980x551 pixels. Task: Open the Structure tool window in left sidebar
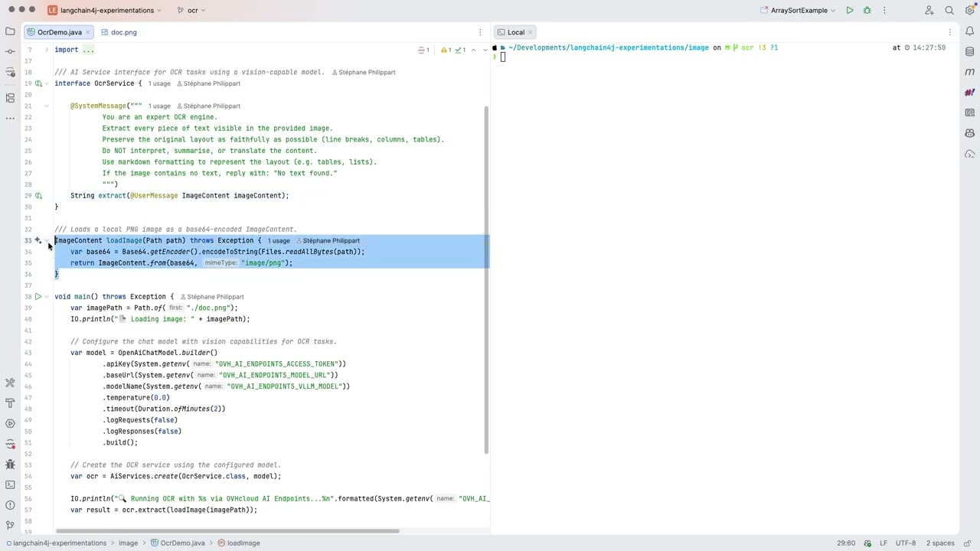[10, 98]
